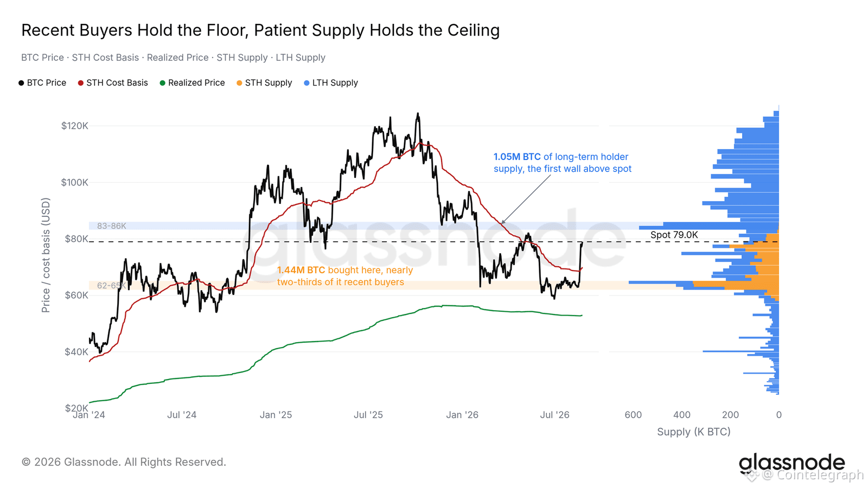Click the black BTC Price legend dot
The width and height of the screenshot is (868, 488).
click(21, 83)
